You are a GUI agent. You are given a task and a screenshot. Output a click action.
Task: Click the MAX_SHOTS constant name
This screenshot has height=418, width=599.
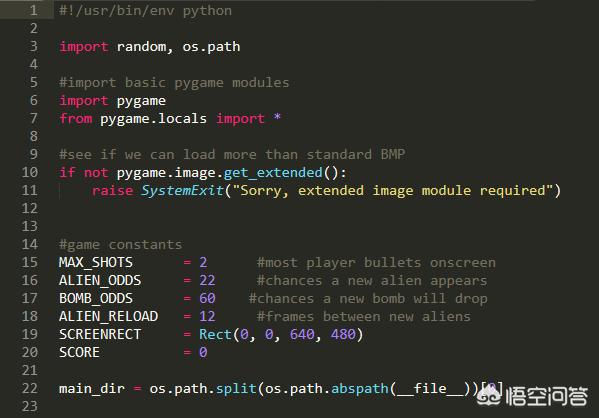coord(96,262)
